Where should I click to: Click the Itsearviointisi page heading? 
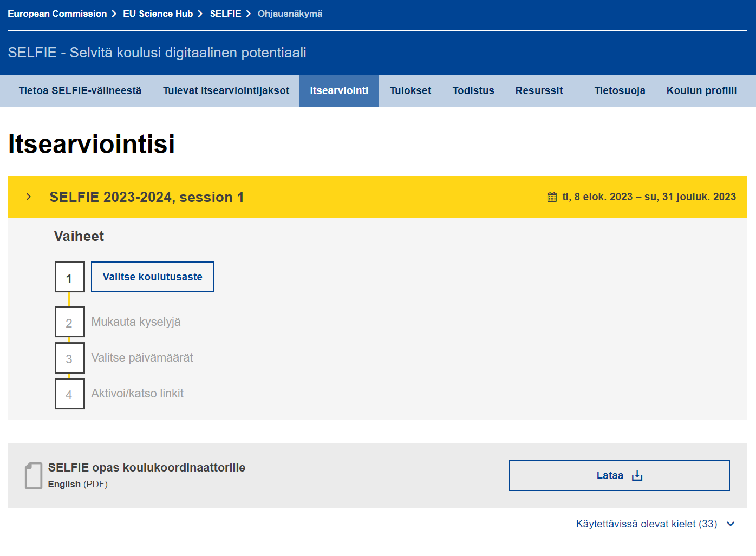92,144
